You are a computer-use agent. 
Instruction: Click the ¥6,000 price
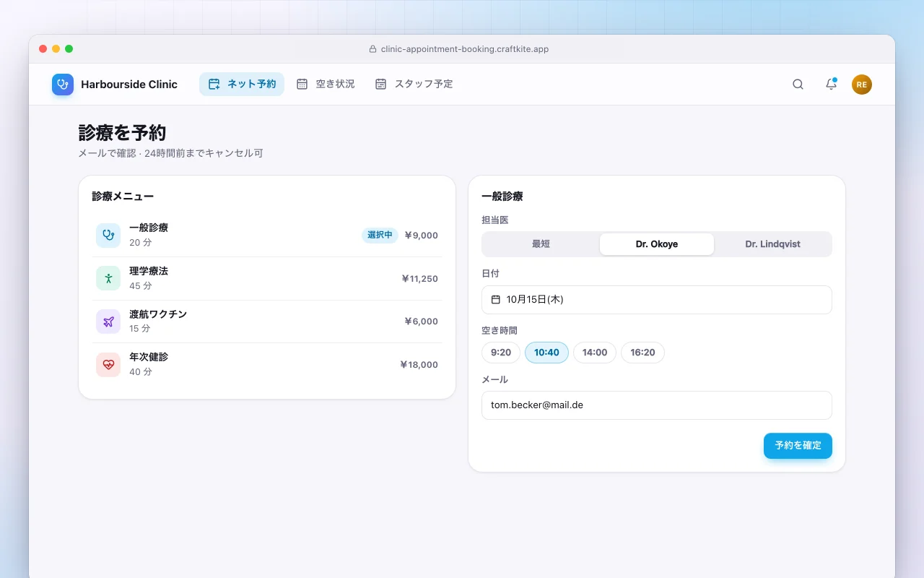(421, 322)
